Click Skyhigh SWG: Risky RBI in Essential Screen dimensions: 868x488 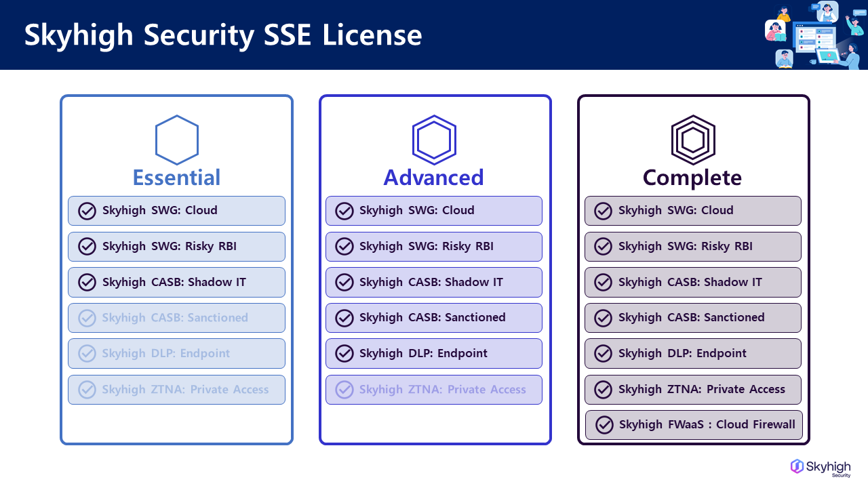click(170, 247)
